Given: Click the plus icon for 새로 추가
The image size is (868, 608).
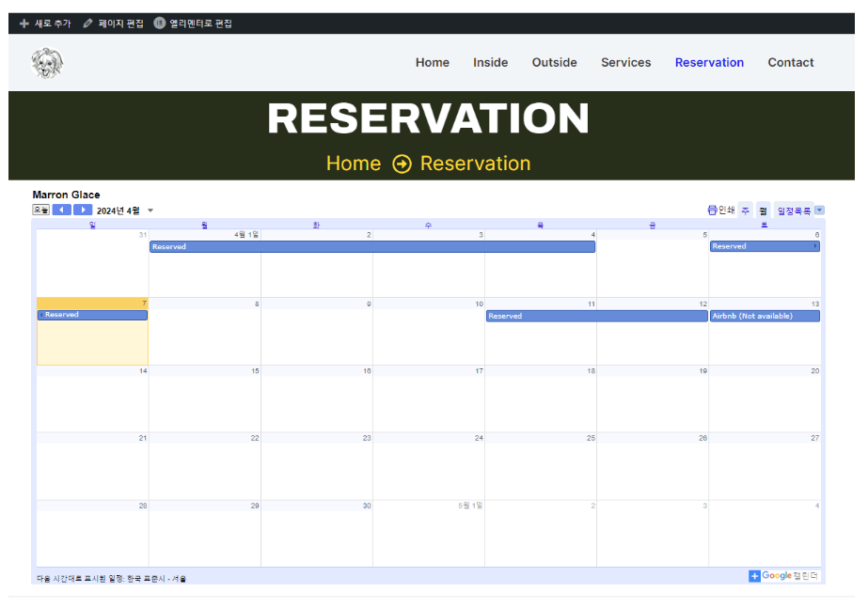Looking at the screenshot, I should [x=24, y=23].
